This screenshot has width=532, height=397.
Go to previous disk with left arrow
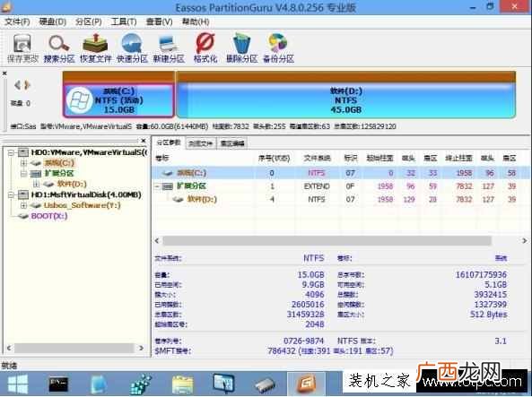[x=17, y=85]
